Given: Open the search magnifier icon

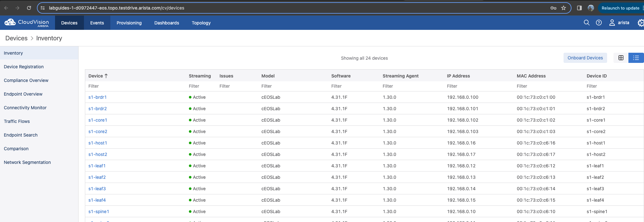Looking at the screenshot, I should (x=586, y=23).
